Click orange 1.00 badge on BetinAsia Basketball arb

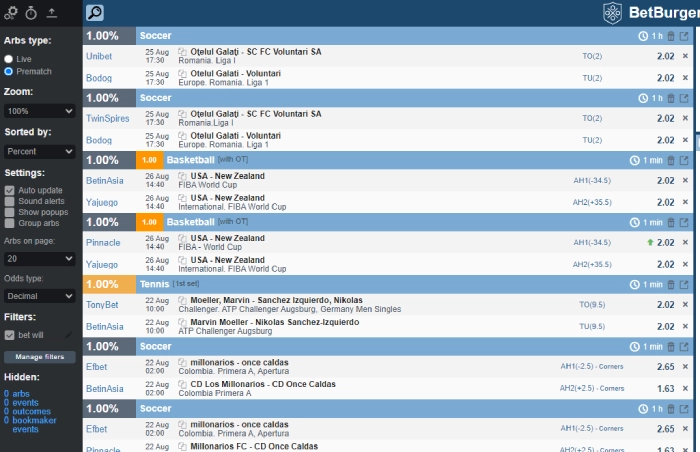point(149,160)
